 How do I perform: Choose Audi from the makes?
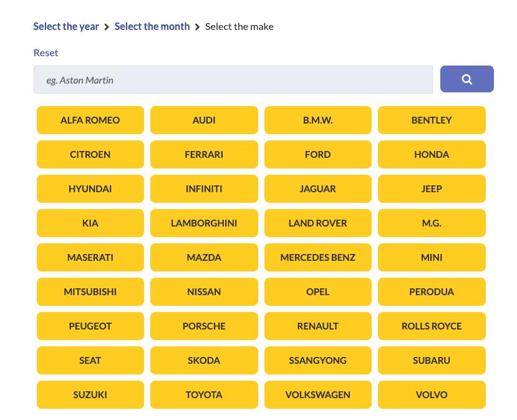[204, 120]
